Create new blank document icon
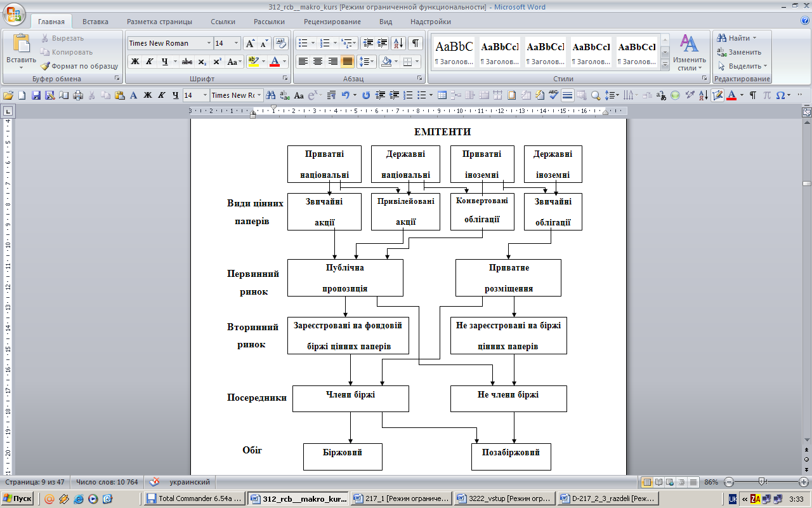 pyautogui.click(x=22, y=95)
